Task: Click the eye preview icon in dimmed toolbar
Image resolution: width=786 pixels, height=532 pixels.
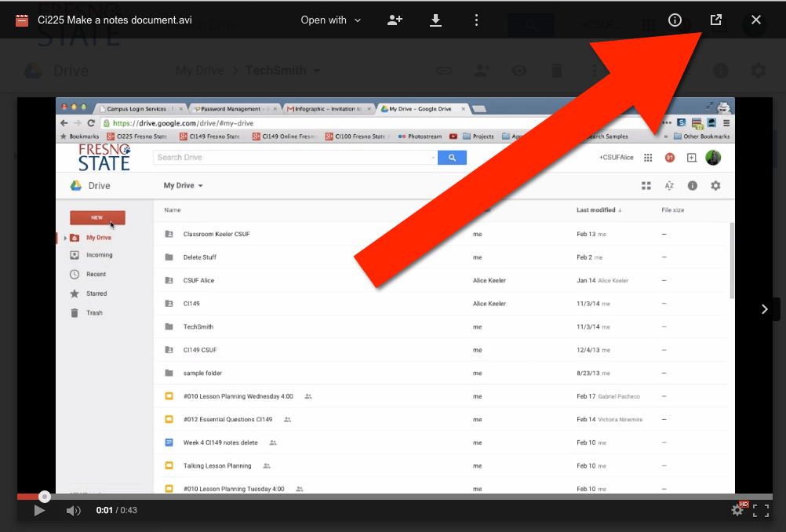Action: (519, 71)
